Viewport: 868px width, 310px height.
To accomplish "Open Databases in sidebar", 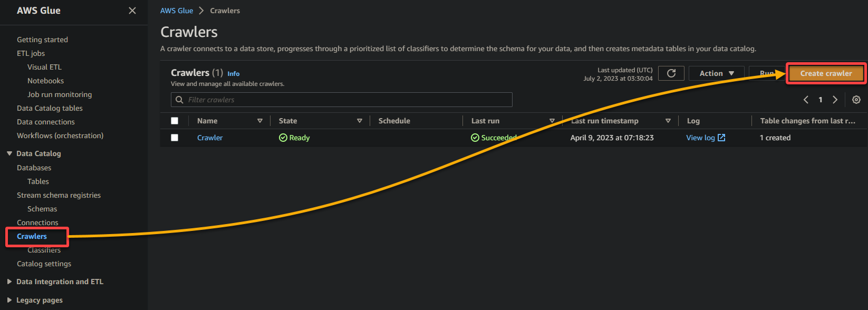I will coord(34,168).
